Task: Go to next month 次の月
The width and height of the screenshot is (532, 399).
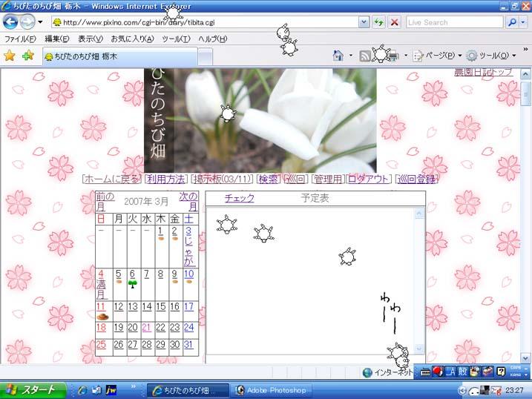Action: pyautogui.click(x=188, y=202)
